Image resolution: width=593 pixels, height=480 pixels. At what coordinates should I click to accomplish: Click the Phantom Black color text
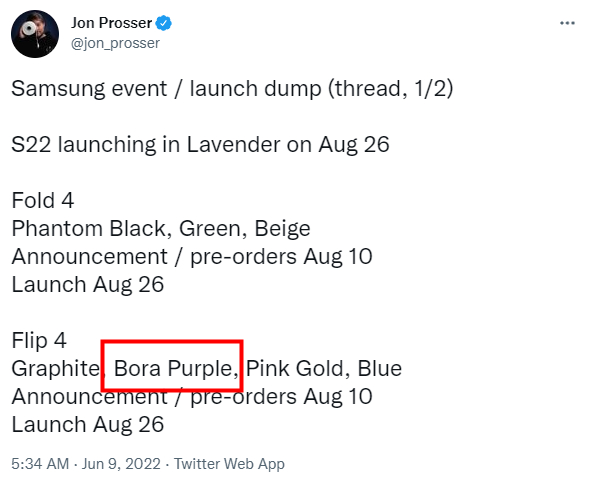(x=88, y=229)
